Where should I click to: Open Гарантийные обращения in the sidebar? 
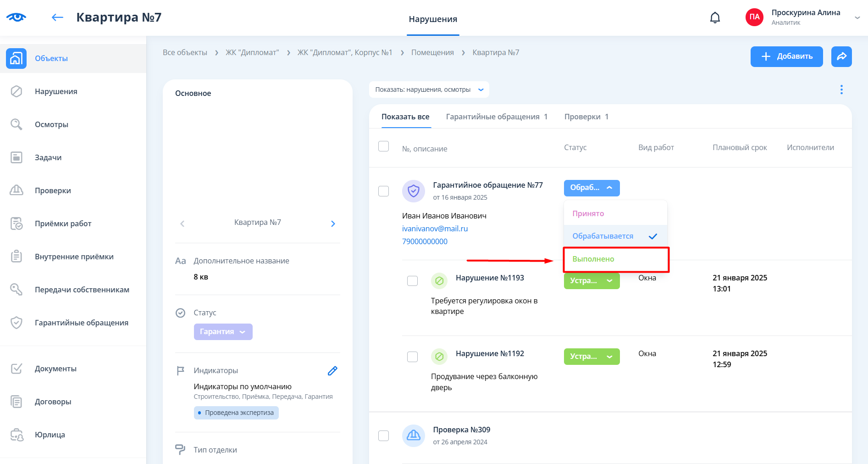(x=81, y=323)
